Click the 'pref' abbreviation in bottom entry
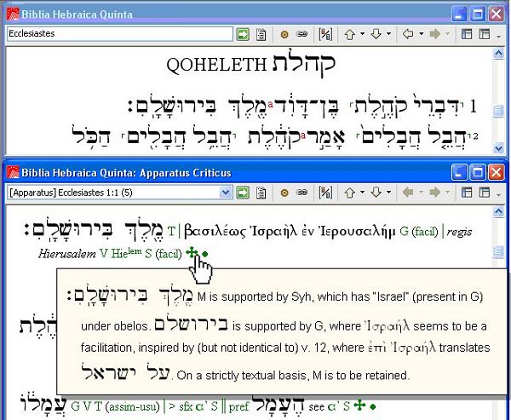This screenshot has width=511, height=420. click(x=238, y=407)
